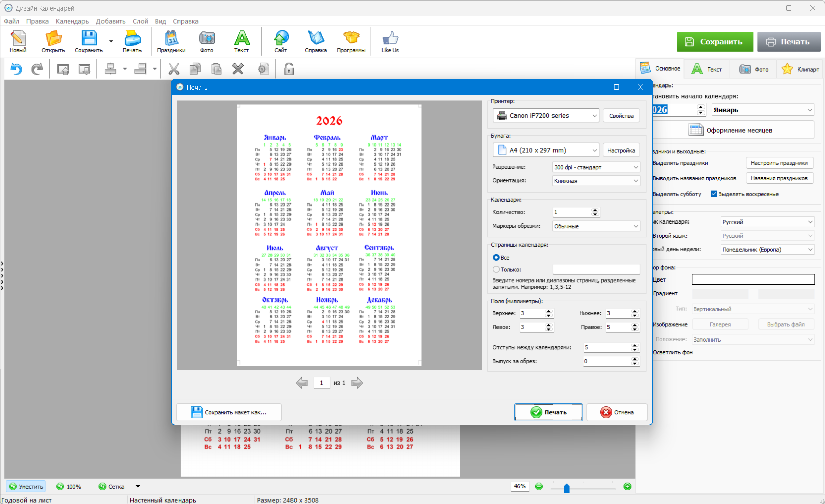Image resolution: width=825 pixels, height=504 pixels.
Task: Click the green zoom-in plus icon
Action: [627, 486]
